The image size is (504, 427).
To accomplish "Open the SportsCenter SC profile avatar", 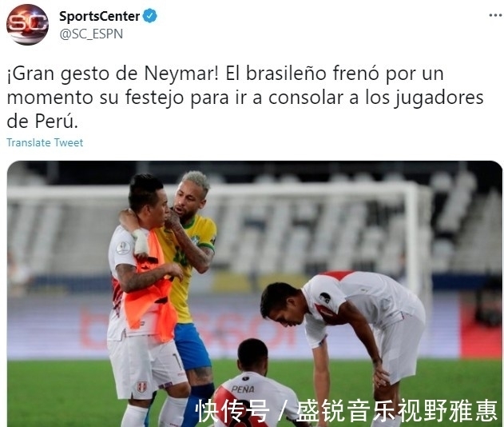I will click(27, 25).
